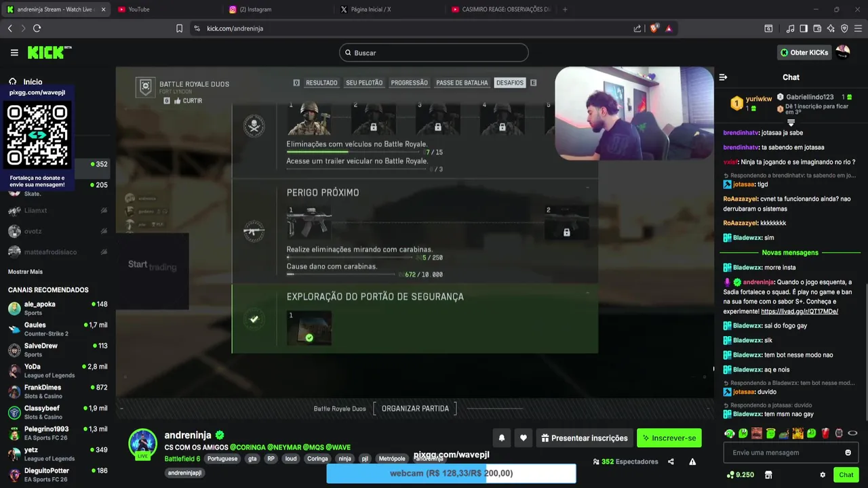Open Brave Wallet icon
The width and height of the screenshot is (868, 488).
pyautogui.click(x=817, y=28)
